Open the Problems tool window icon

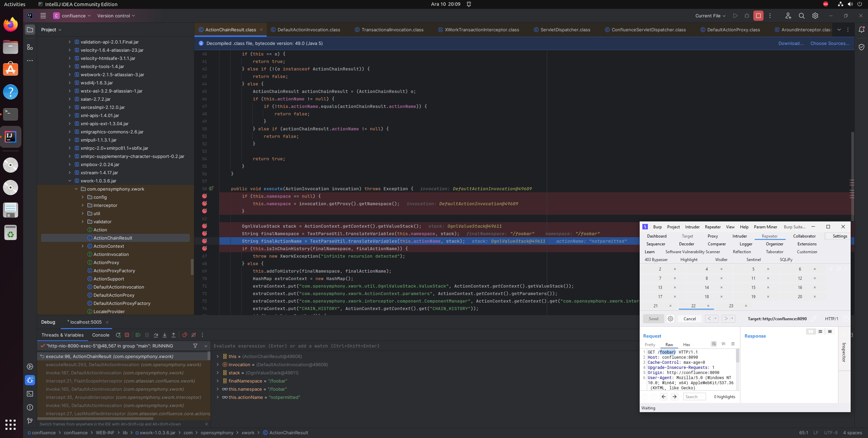pyautogui.click(x=30, y=407)
